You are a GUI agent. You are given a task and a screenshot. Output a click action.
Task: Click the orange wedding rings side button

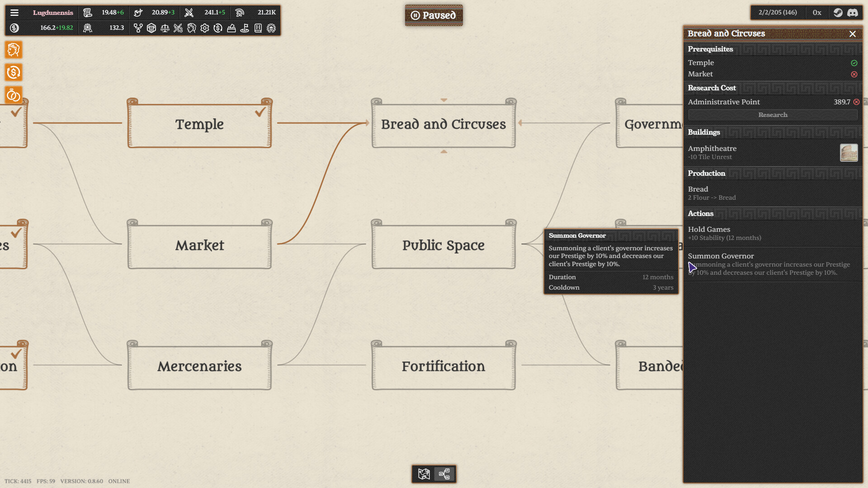[14, 95]
